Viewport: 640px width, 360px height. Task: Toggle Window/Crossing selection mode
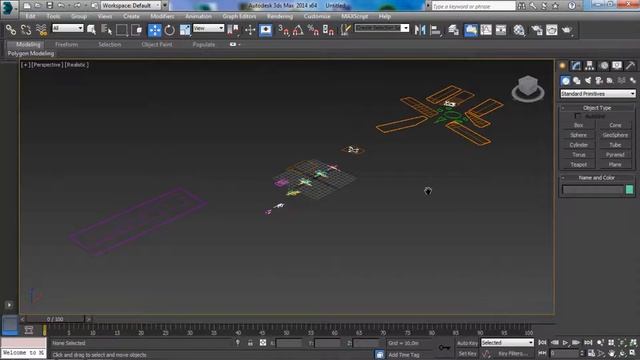click(137, 30)
